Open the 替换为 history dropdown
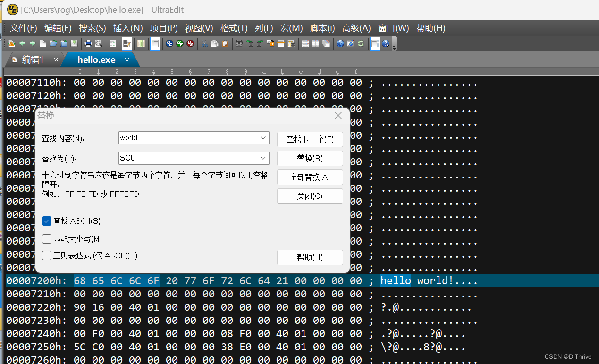Image resolution: width=599 pixels, height=364 pixels. 264,158
